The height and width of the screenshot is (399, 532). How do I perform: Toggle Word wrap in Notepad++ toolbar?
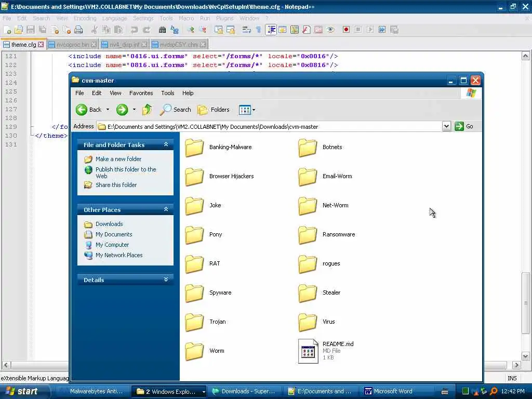pyautogui.click(x=246, y=30)
